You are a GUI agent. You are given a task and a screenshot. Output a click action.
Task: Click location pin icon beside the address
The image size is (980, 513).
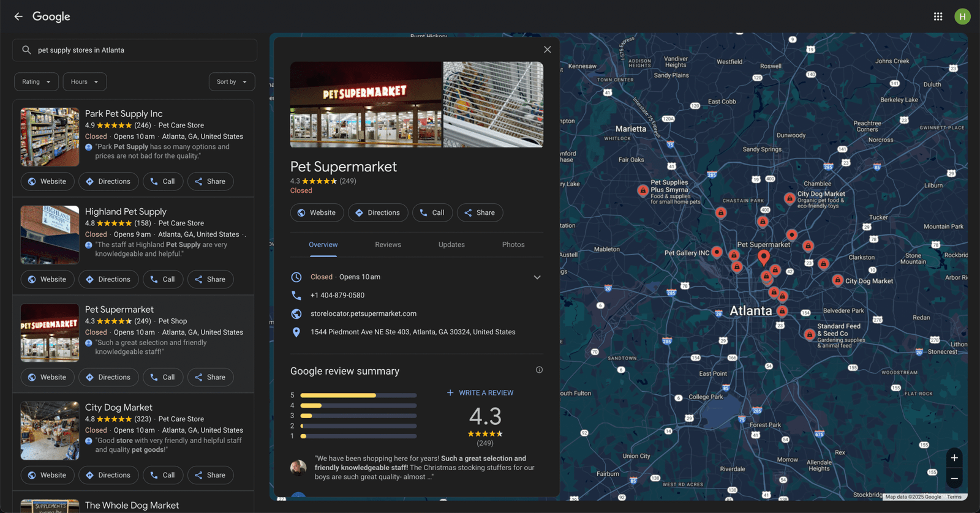click(x=296, y=332)
